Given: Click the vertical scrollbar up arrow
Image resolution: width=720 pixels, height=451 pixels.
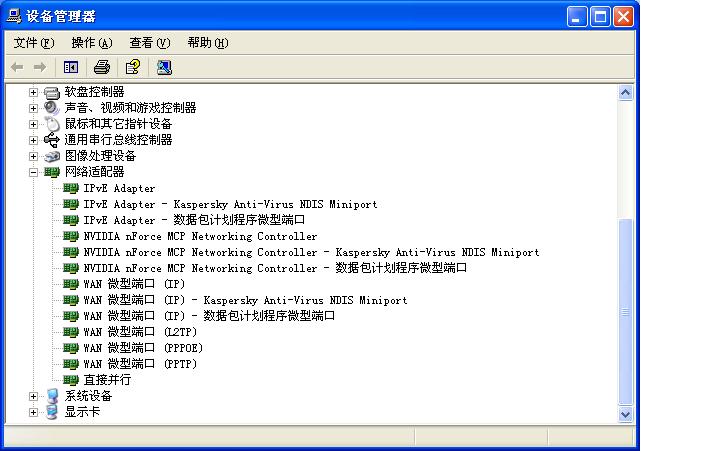Looking at the screenshot, I should click(625, 93).
